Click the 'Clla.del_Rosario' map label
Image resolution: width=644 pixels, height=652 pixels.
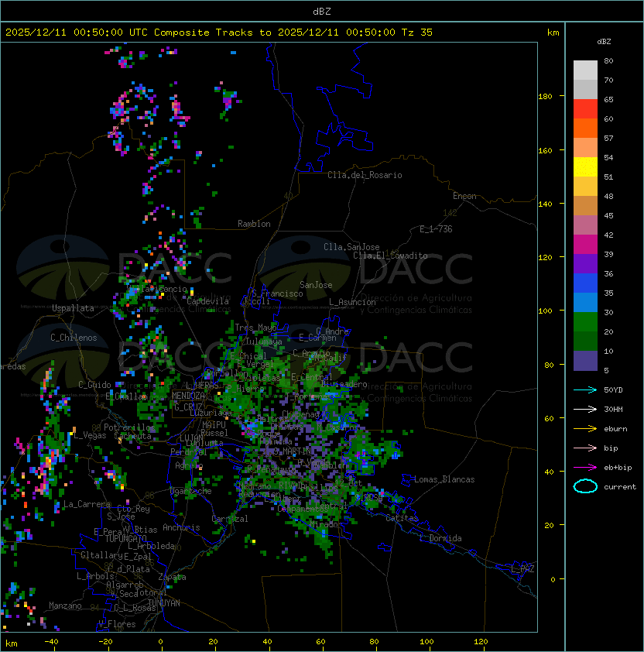pyautogui.click(x=365, y=175)
